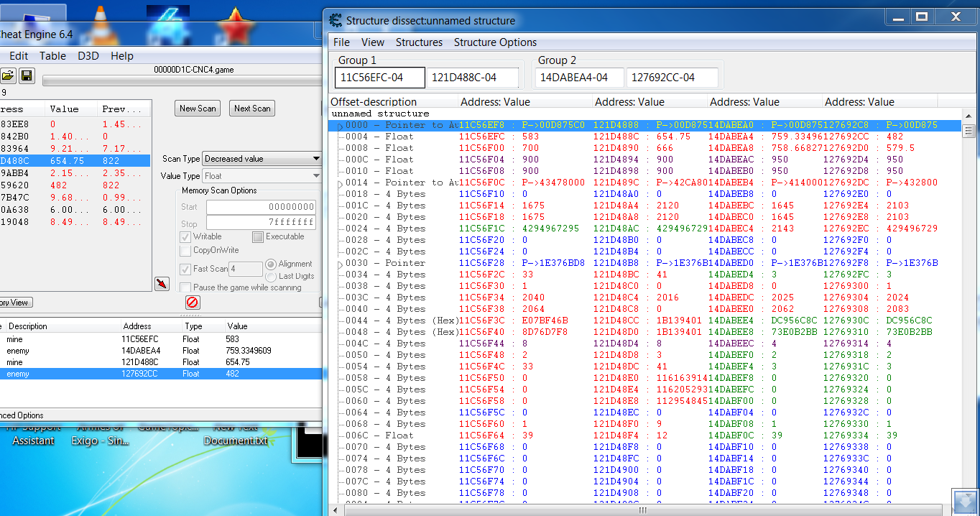
Task: Click the Group 1 address field 11C56EFC-04
Action: pos(379,78)
